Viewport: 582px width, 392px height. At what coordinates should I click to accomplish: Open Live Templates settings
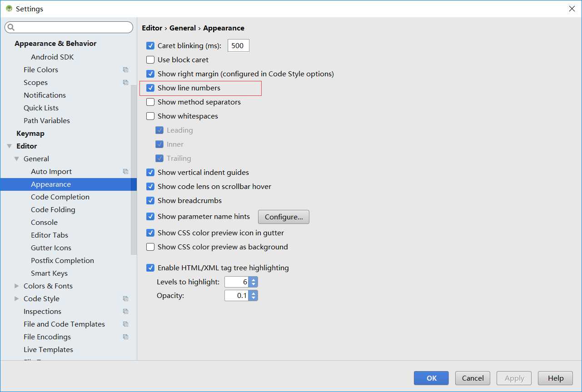pyautogui.click(x=48, y=350)
